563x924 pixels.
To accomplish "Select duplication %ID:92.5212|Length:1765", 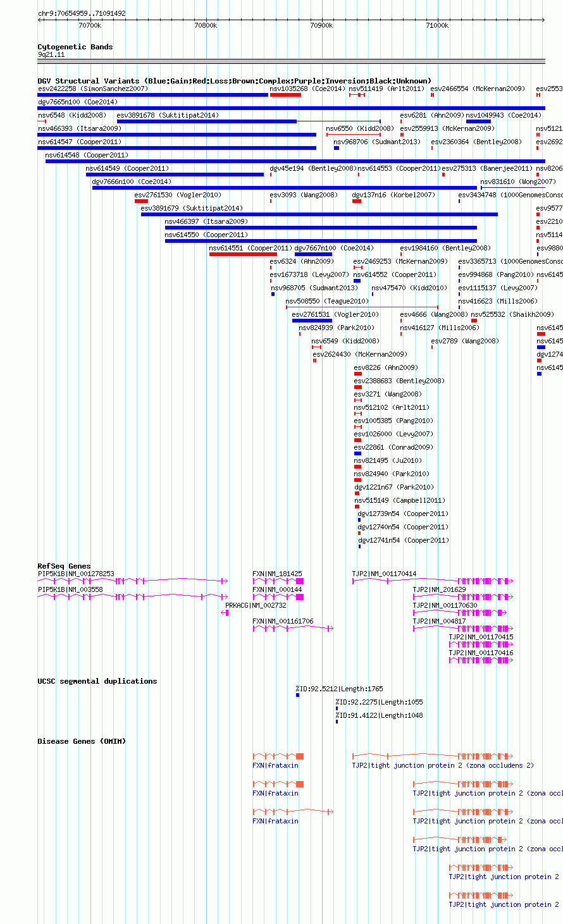I will tap(340, 689).
